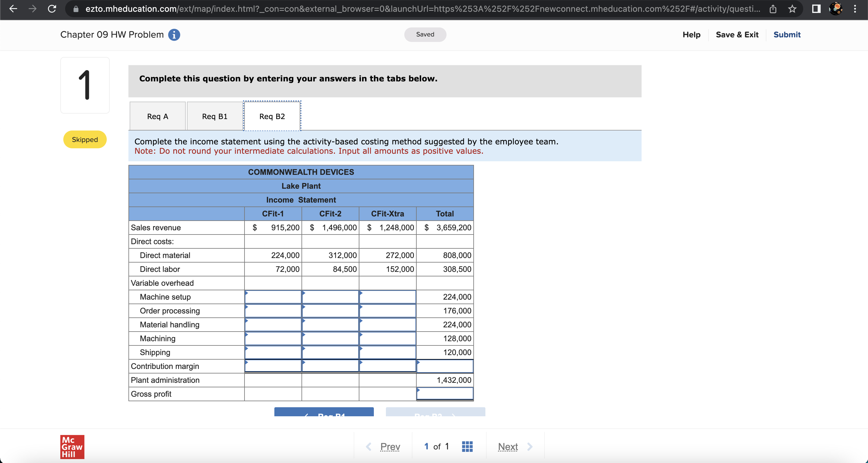Viewport: 868px width, 463px height.
Task: Open Chrome three-dot menu
Action: [x=855, y=9]
